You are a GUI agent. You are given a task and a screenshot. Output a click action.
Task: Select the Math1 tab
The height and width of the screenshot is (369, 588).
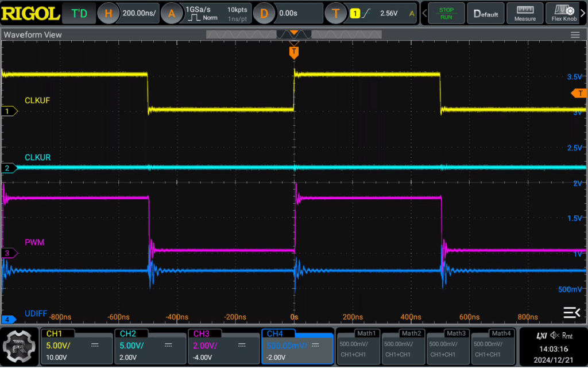tap(366, 333)
